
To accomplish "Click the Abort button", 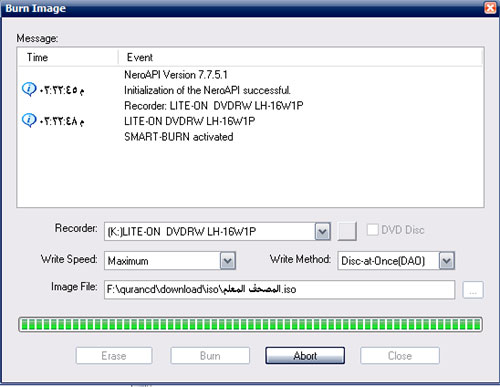I will [305, 356].
